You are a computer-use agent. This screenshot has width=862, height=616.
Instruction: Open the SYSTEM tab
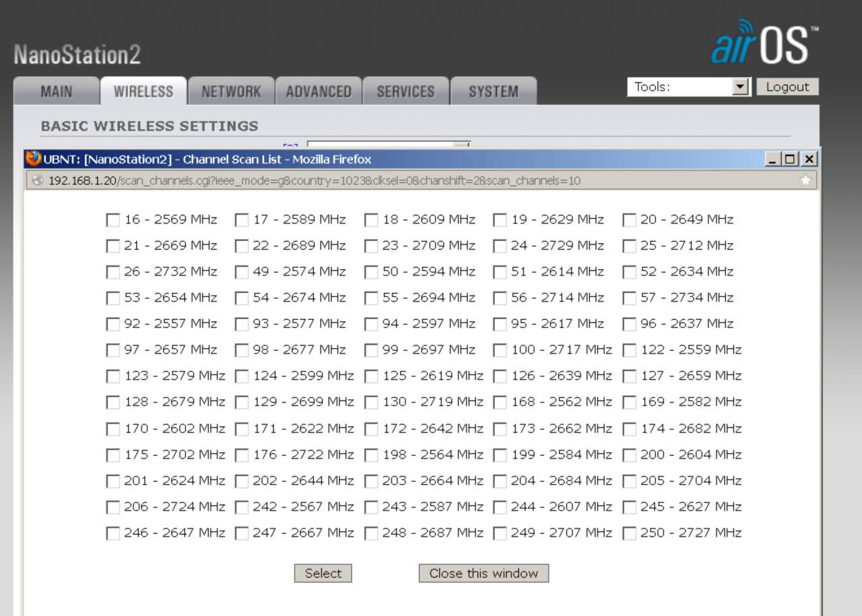tap(494, 92)
